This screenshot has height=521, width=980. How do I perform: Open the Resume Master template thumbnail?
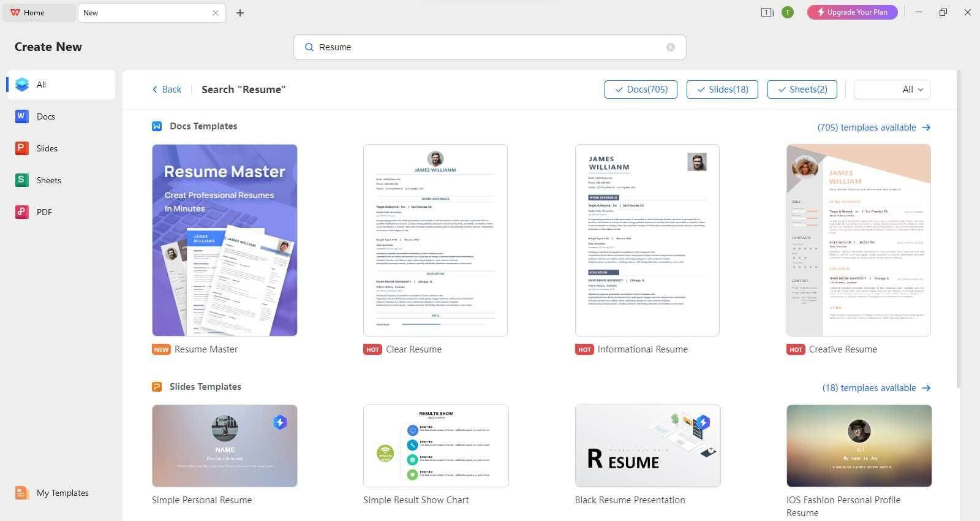click(225, 240)
